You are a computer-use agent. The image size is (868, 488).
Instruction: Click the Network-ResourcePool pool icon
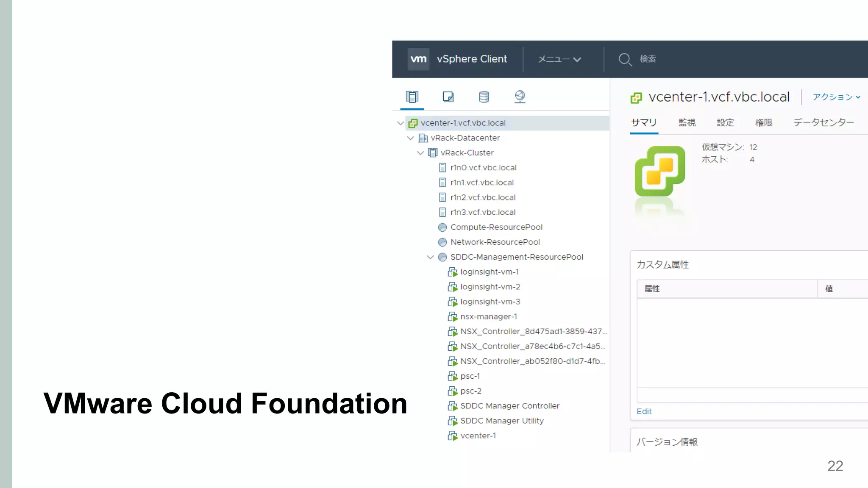[442, 242]
